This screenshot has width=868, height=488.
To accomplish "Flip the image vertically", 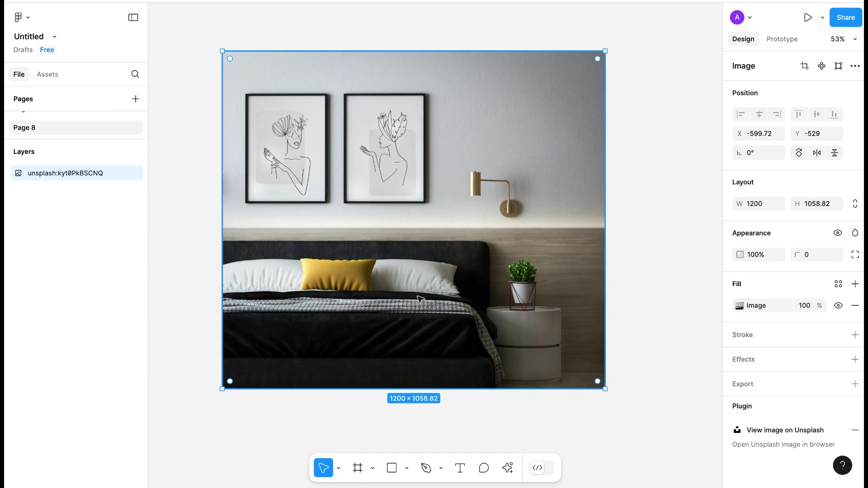I will 835,153.
